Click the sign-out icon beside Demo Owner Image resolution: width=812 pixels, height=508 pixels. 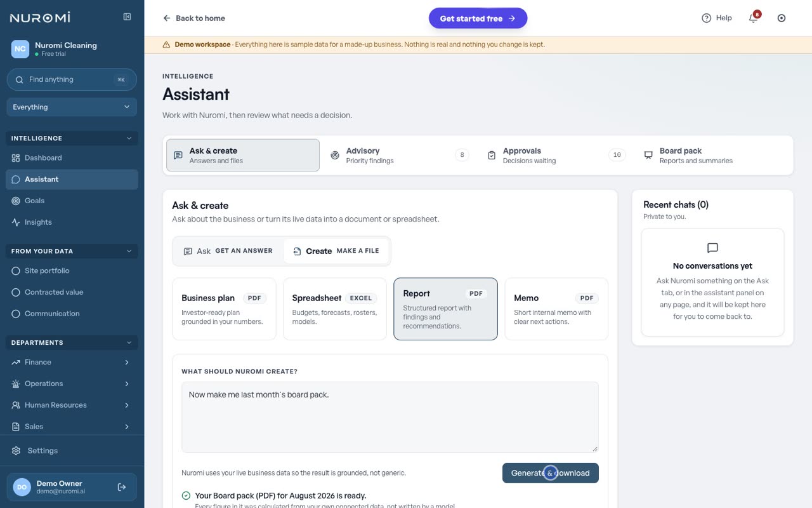pyautogui.click(x=122, y=487)
